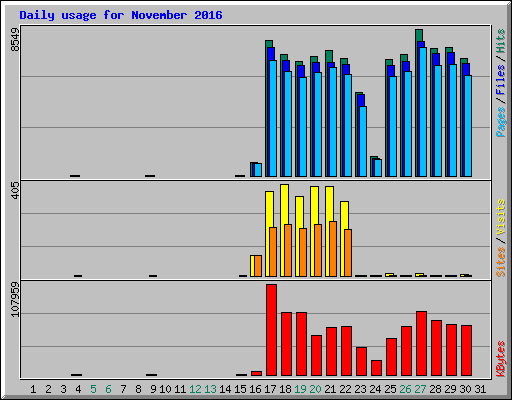Select the cyan Pages bar for day 27
This screenshot has width=512, height=400.
pos(423,112)
